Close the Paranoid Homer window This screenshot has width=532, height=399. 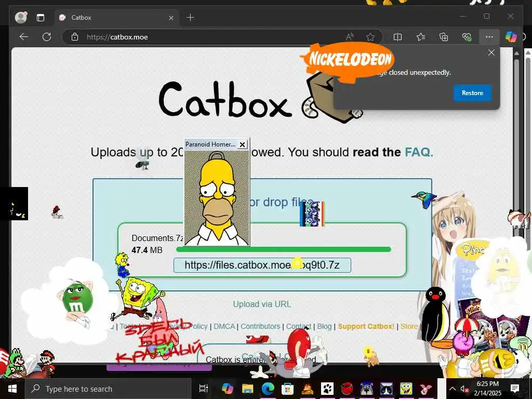(242, 144)
